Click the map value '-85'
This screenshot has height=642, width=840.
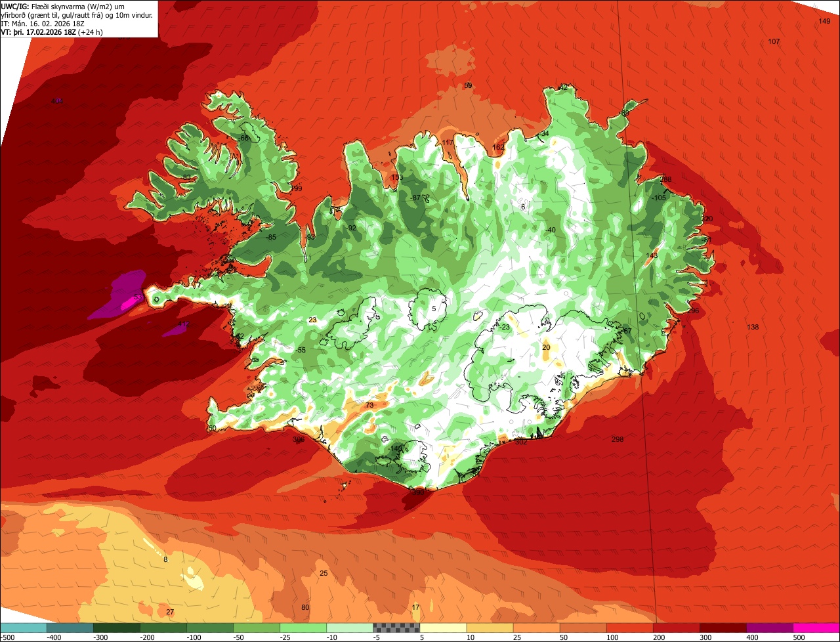pos(270,237)
